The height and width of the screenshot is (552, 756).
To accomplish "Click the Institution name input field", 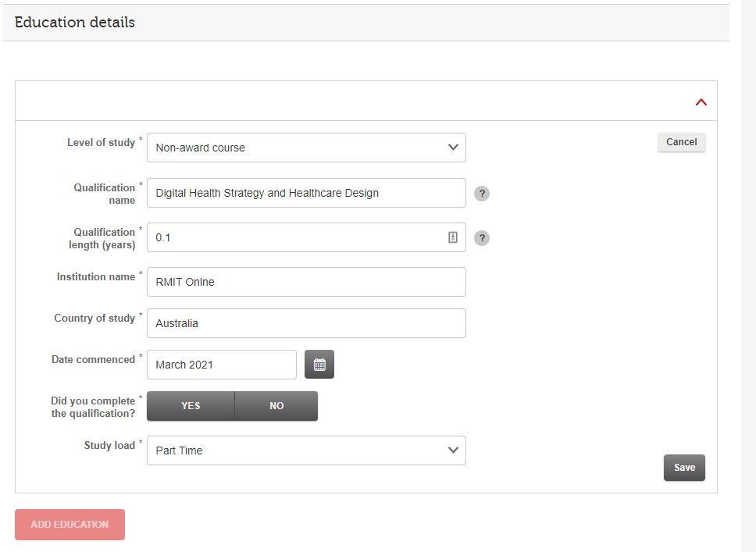I will [x=306, y=281].
